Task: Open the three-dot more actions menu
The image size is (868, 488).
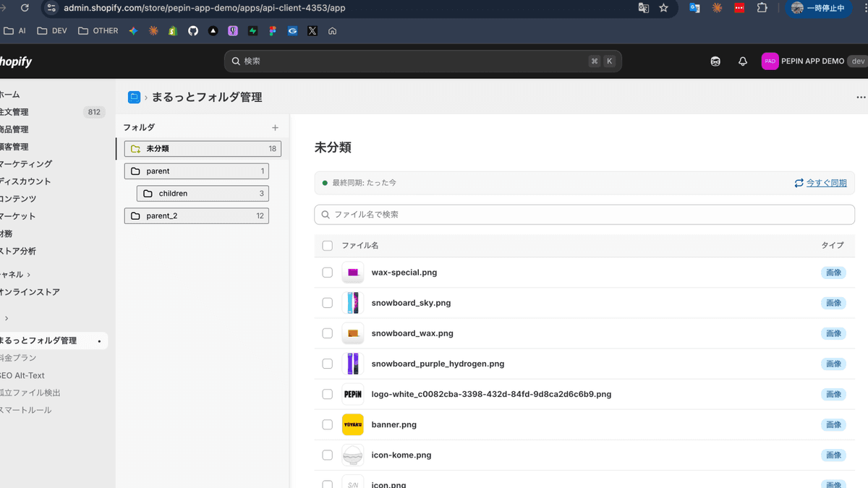Action: pyautogui.click(x=860, y=98)
